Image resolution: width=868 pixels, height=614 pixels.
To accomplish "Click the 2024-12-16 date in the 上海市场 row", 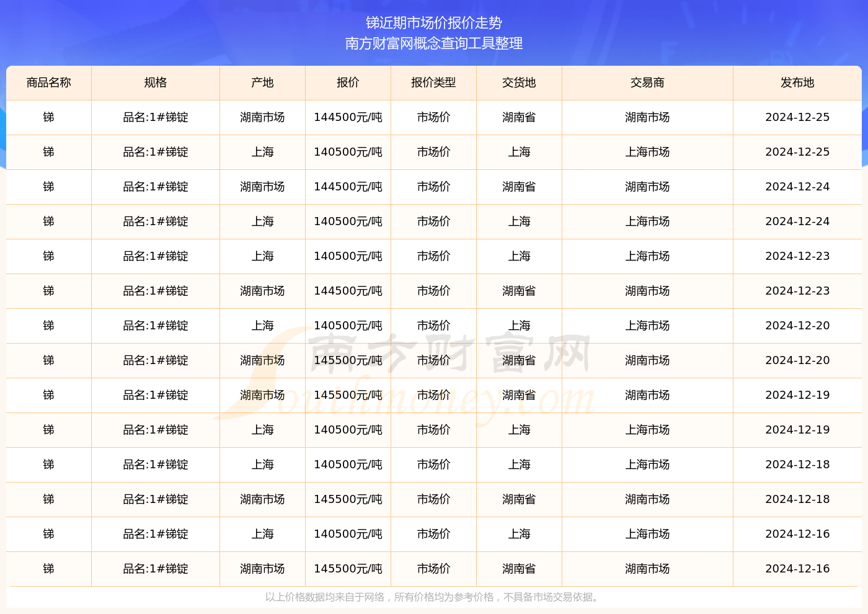I will 798,534.
